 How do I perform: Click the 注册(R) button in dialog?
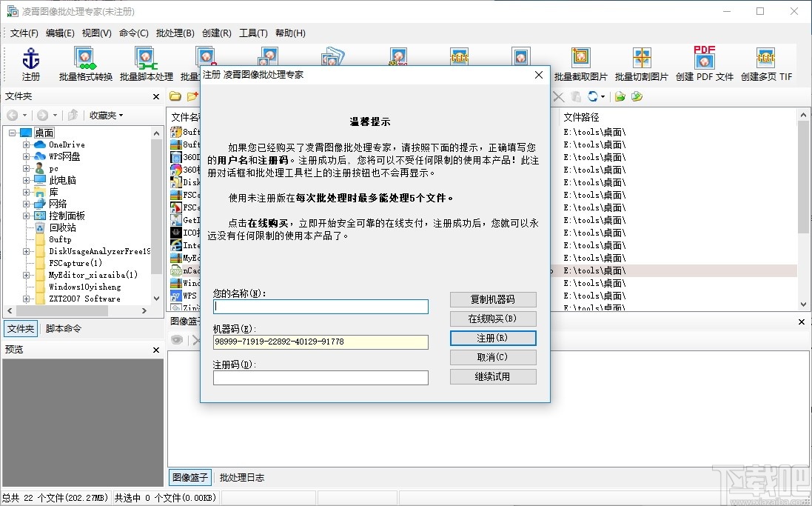(x=493, y=338)
